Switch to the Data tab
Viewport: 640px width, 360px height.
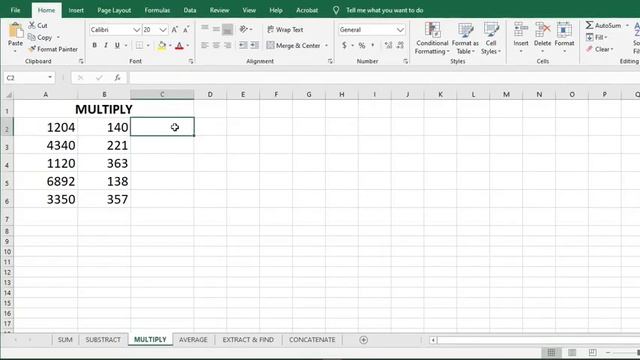pos(190,10)
